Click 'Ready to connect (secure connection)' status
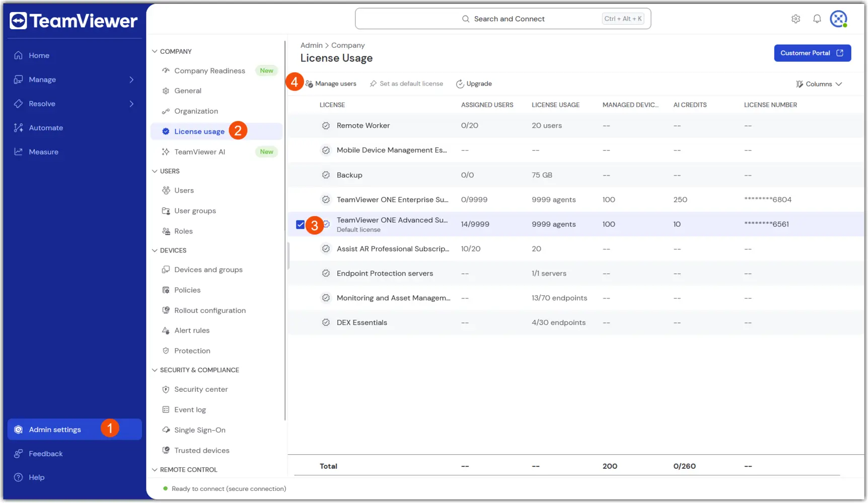The width and height of the screenshot is (868, 503). point(229,488)
